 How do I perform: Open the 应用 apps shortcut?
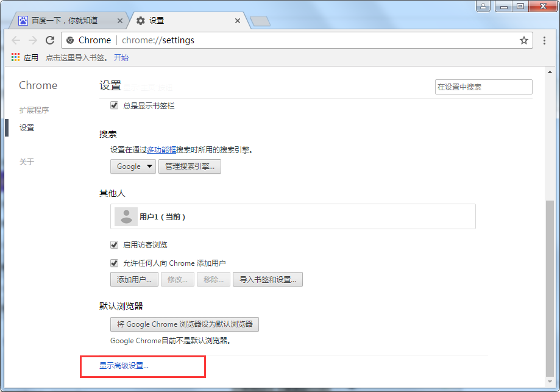tap(24, 57)
